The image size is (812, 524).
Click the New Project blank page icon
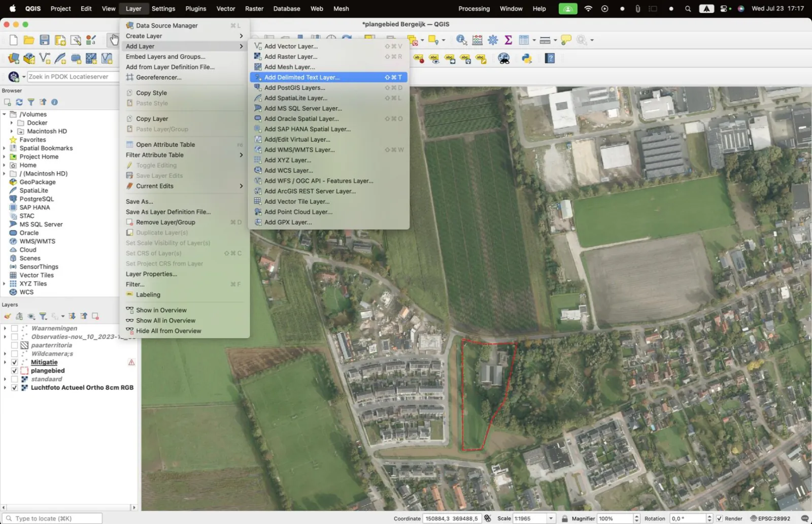(14, 40)
